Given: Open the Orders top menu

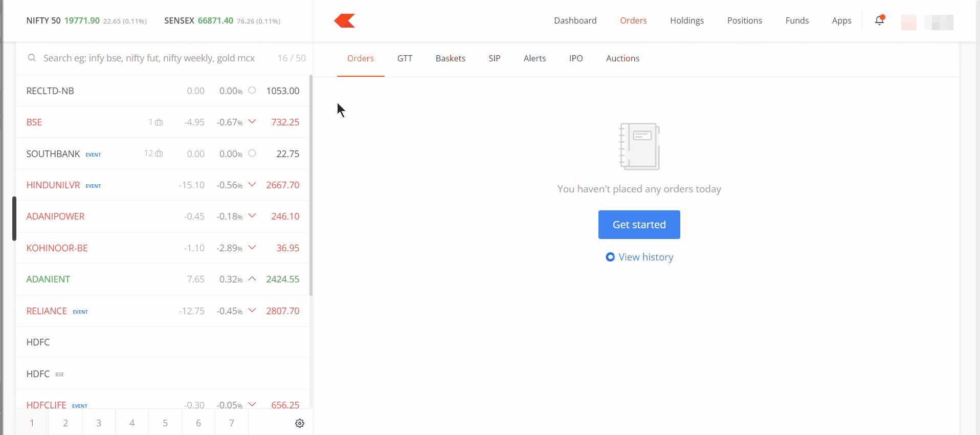Looking at the screenshot, I should coord(633,20).
